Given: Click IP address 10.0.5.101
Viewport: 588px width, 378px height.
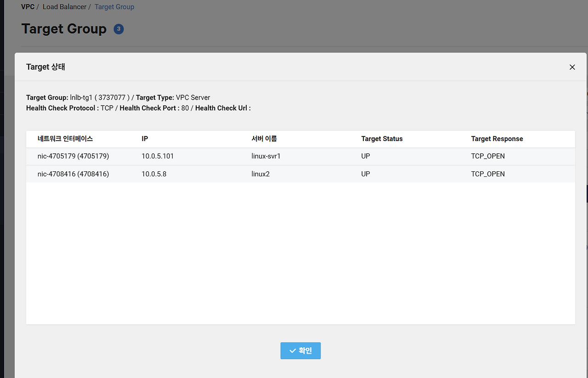Looking at the screenshot, I should [158, 156].
